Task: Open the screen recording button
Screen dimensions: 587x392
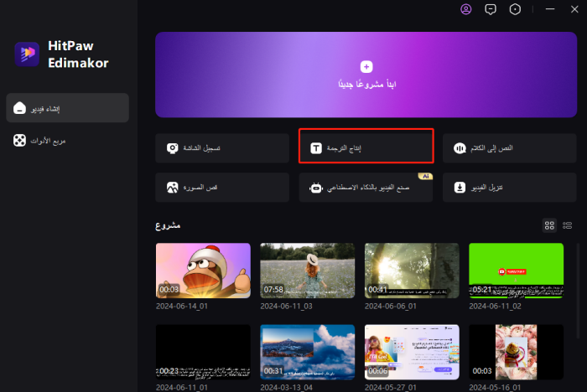Action: [222, 148]
